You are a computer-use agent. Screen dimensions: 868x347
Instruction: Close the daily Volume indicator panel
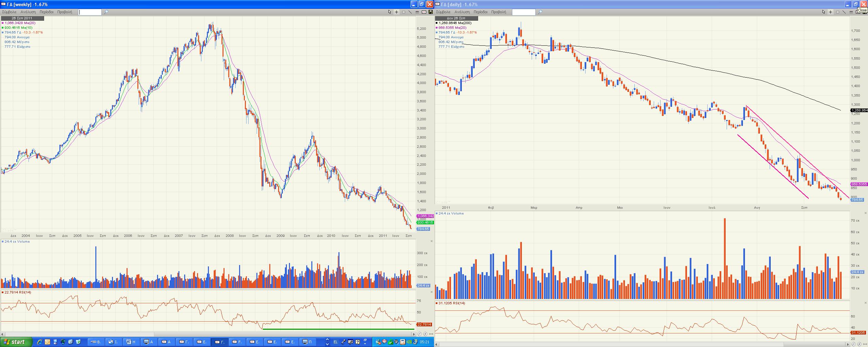(x=866, y=213)
